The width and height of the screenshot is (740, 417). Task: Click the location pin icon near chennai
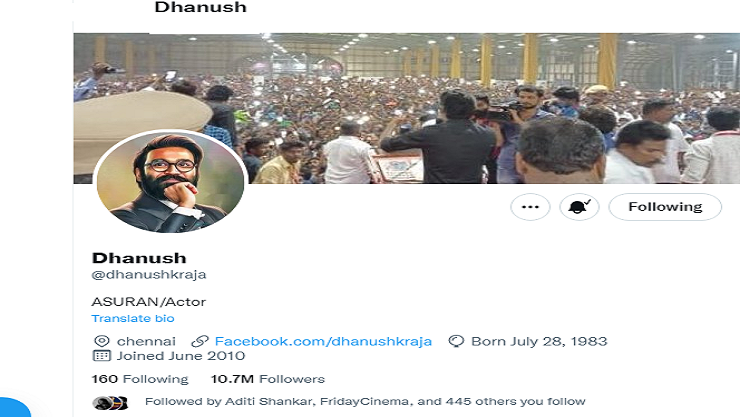pyautogui.click(x=101, y=341)
